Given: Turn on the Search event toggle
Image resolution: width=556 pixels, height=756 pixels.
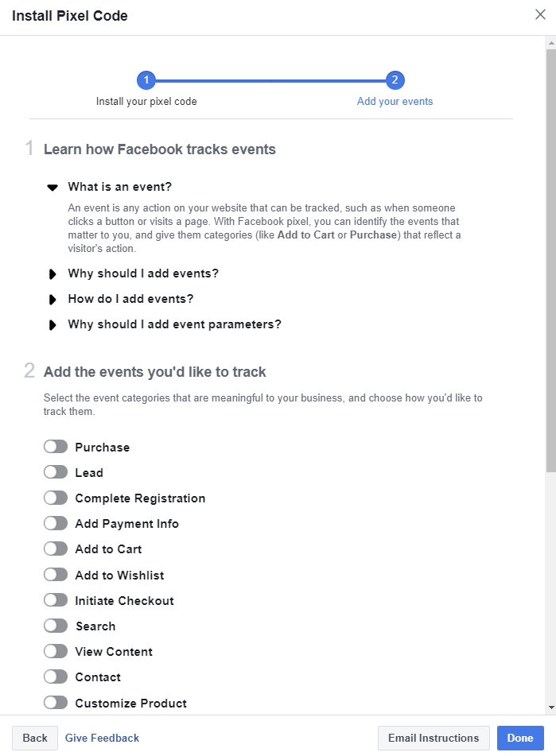Looking at the screenshot, I should point(56,626).
